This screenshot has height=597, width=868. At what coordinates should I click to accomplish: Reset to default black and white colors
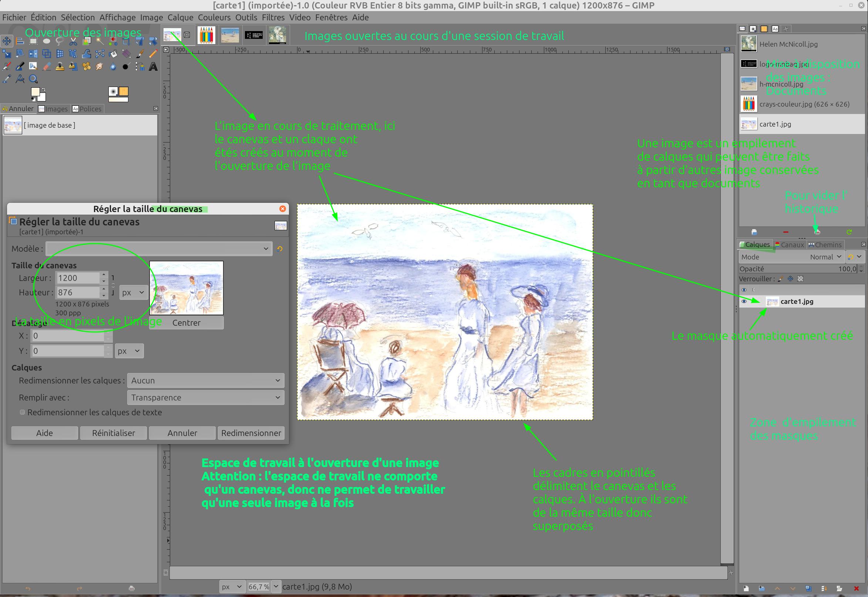(33, 100)
